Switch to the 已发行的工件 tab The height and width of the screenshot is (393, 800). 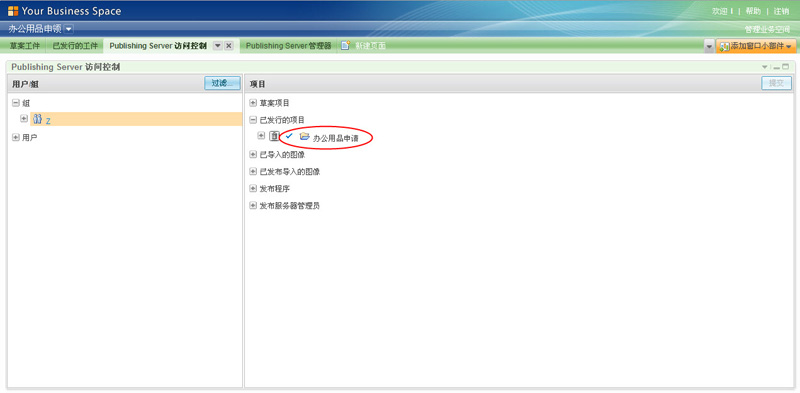(75, 46)
